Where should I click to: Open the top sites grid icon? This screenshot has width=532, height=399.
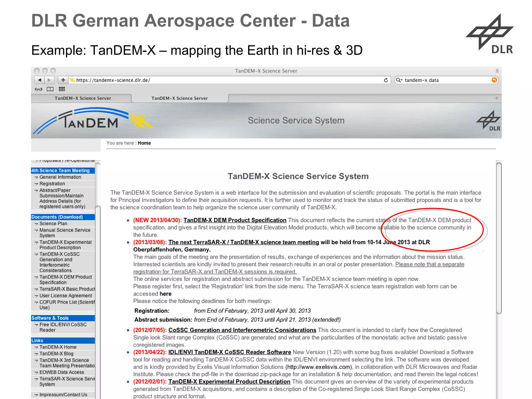pyautogui.click(x=62, y=89)
